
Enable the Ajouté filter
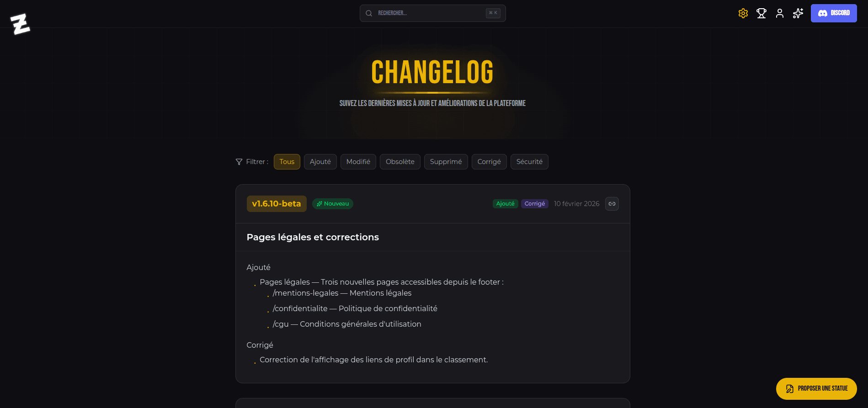pos(320,161)
